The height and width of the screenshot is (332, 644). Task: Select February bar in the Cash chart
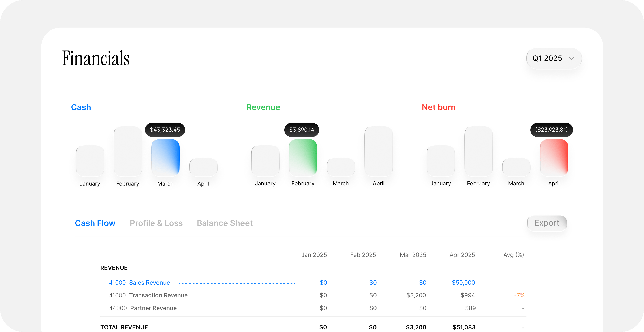tap(128, 151)
